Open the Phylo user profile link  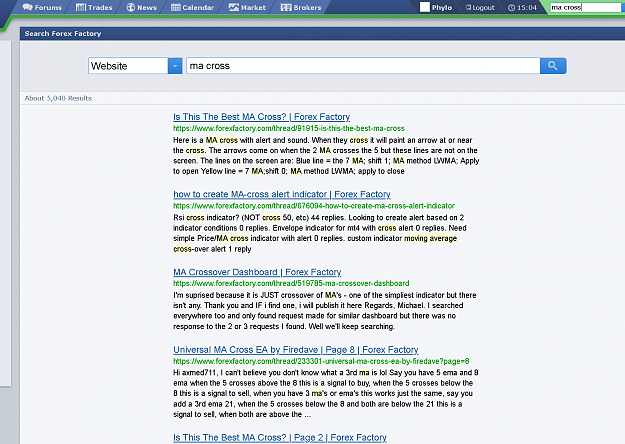pyautogui.click(x=442, y=8)
